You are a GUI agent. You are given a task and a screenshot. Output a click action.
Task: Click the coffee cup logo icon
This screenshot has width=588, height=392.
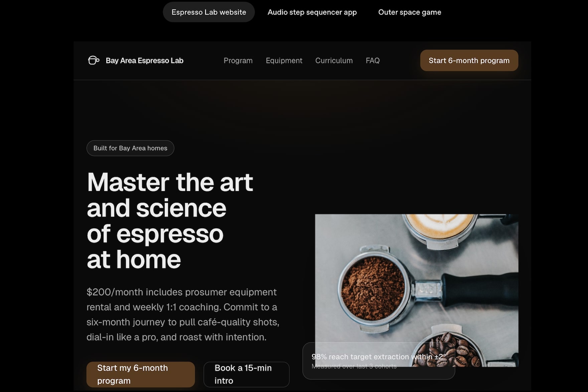pos(94,60)
